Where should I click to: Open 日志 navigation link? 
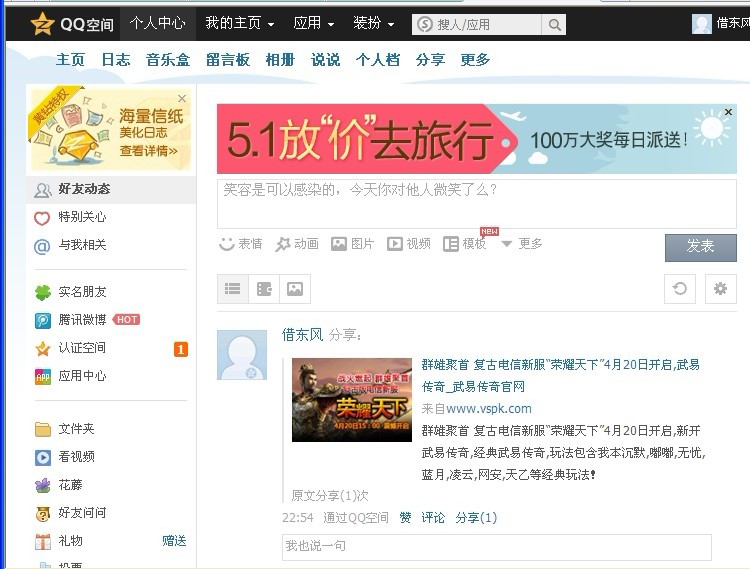point(116,60)
